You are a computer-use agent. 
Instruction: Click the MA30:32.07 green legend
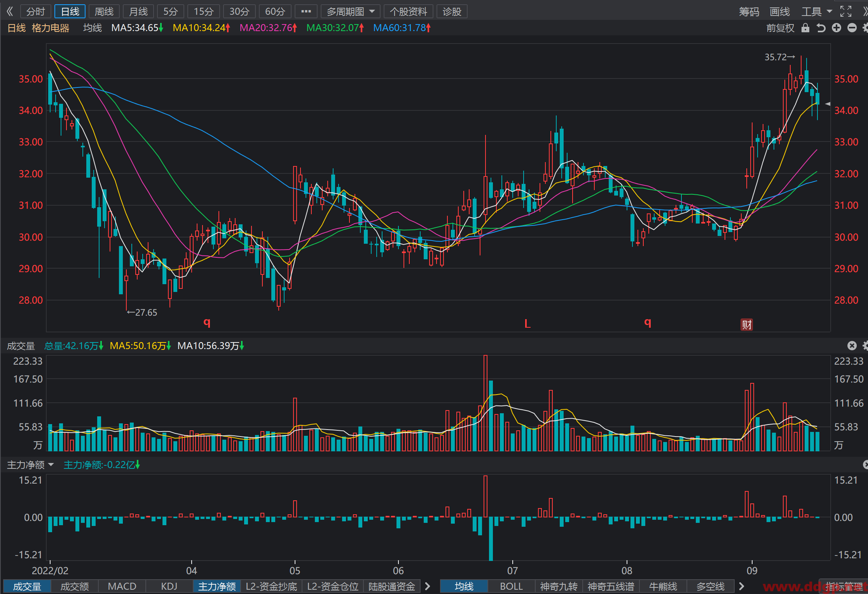(x=335, y=28)
